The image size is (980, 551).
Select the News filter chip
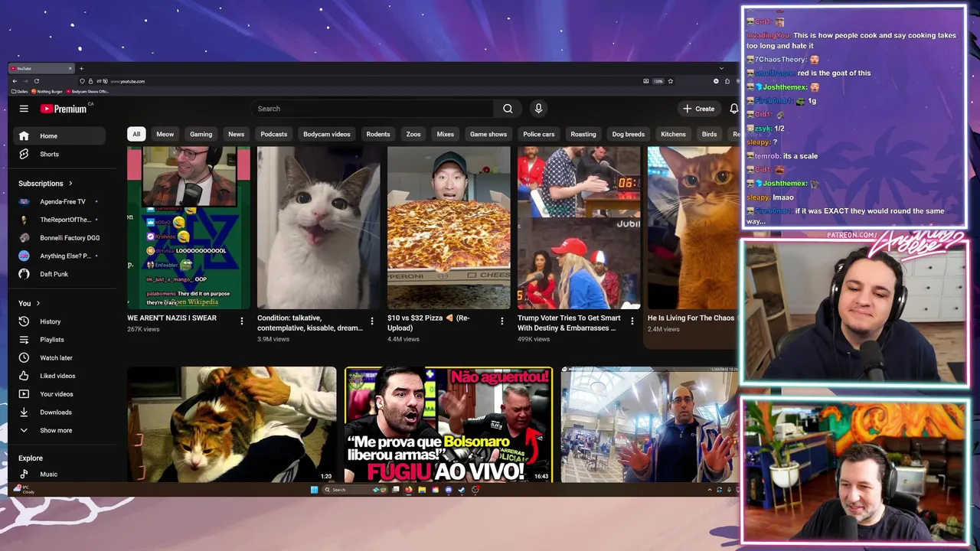237,134
